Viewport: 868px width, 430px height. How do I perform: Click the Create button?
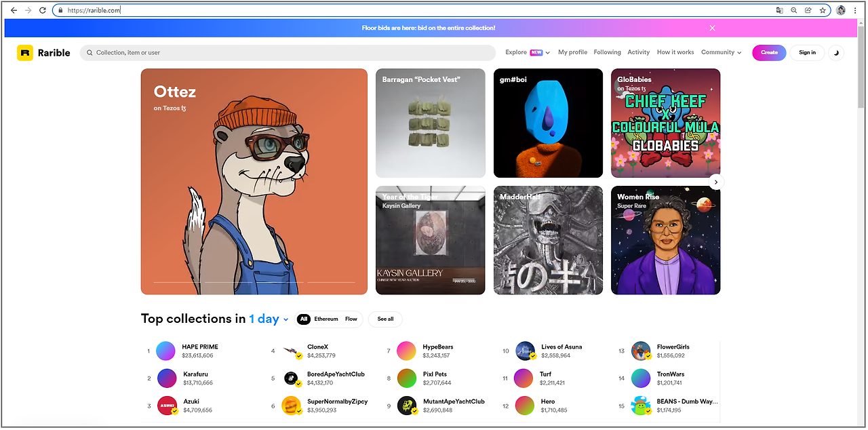click(769, 52)
